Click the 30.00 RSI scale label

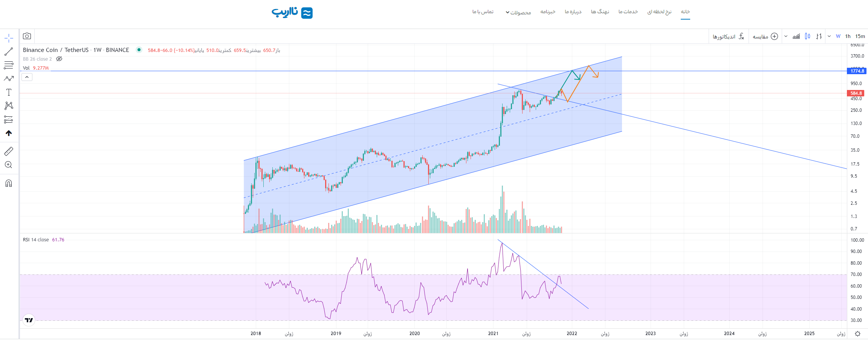[x=856, y=320]
